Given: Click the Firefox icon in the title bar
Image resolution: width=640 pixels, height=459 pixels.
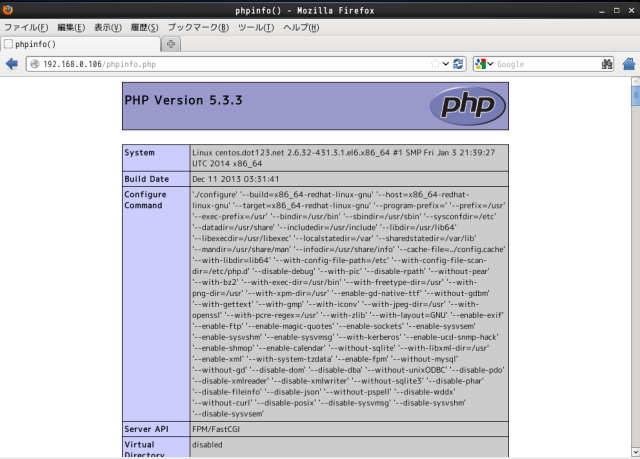Looking at the screenshot, I should click(x=7, y=9).
